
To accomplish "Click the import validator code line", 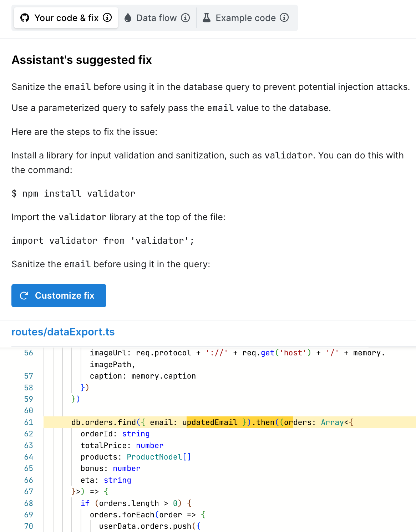I will pyautogui.click(x=103, y=241).
